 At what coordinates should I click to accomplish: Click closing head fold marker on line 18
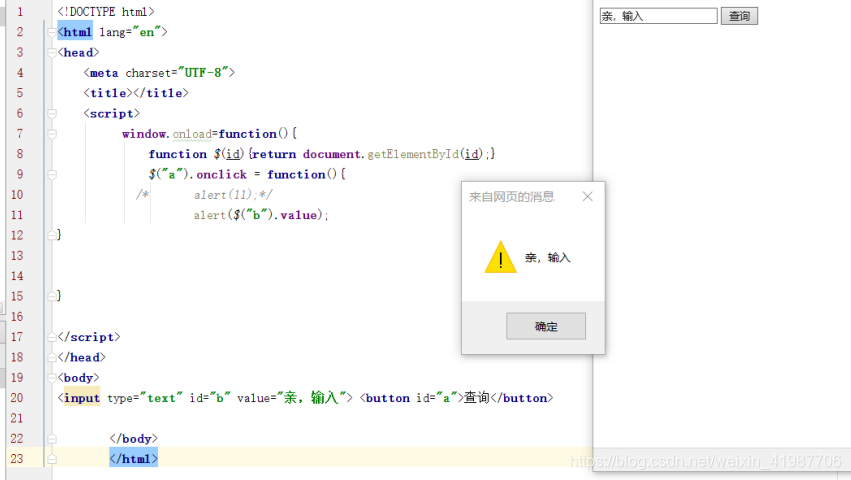coord(52,357)
